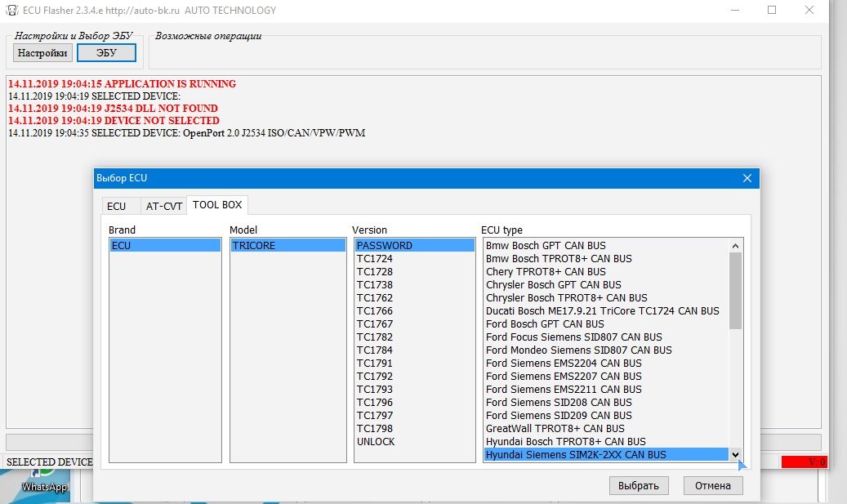Choose version TC1724
The image size is (847, 504).
pos(374,259)
